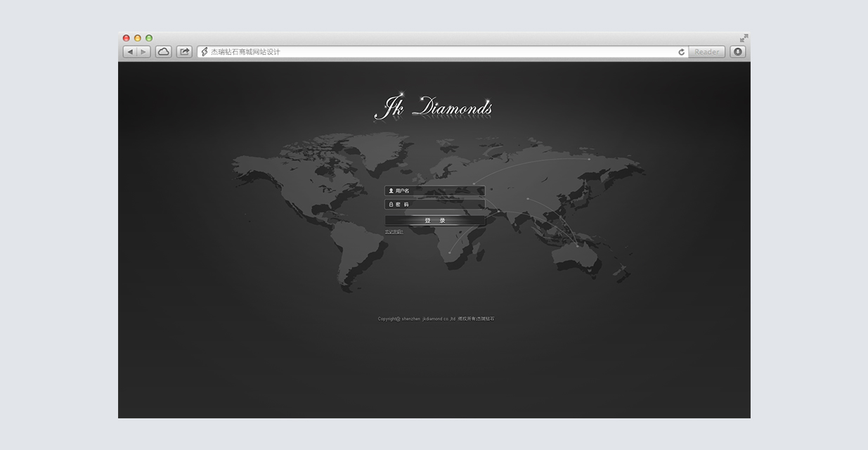Image resolution: width=868 pixels, height=450 pixels.
Task: Open the Reader view button
Action: tap(706, 52)
